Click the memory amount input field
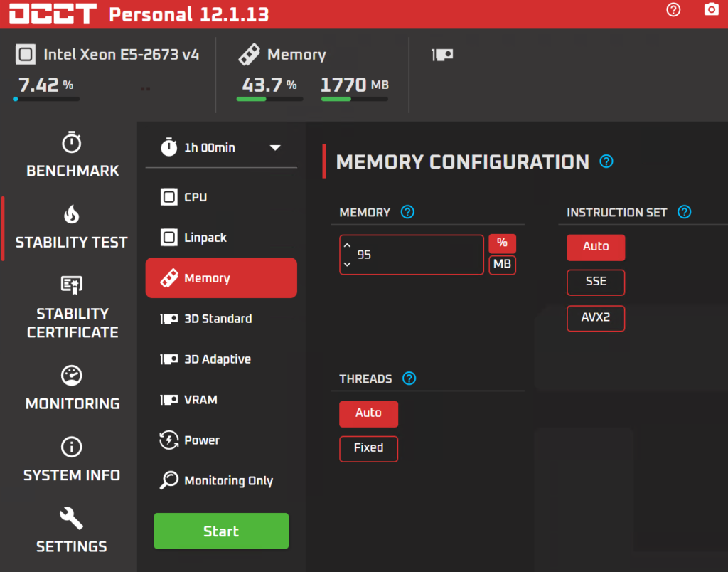This screenshot has width=728, height=572. tap(412, 255)
